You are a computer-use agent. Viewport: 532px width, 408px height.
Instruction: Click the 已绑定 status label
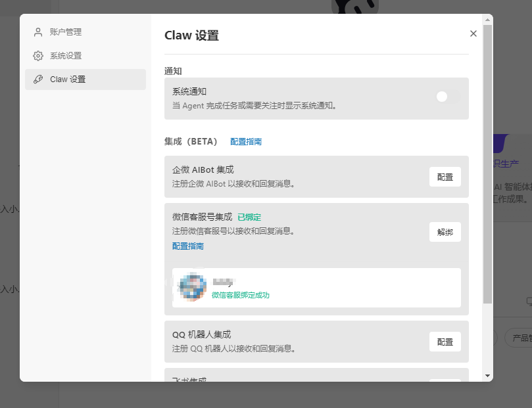[249, 217]
